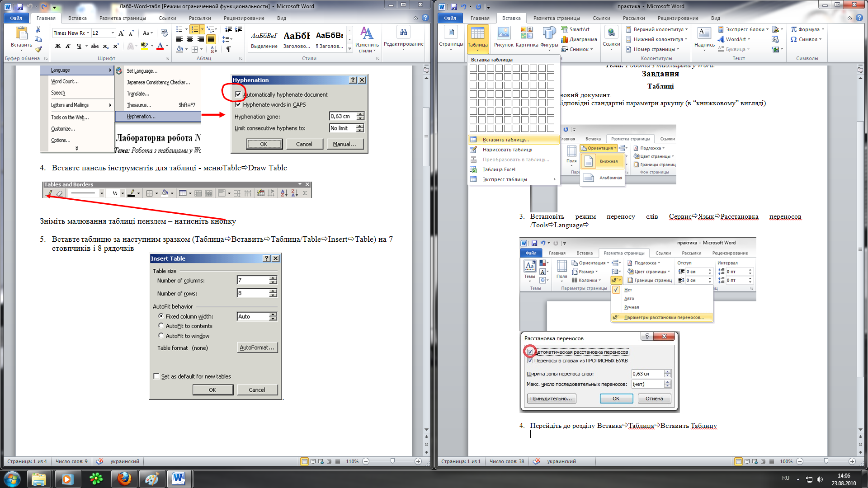The width and height of the screenshot is (868, 488).
Task: Click the help question mark in left window
Action: pos(425,18)
